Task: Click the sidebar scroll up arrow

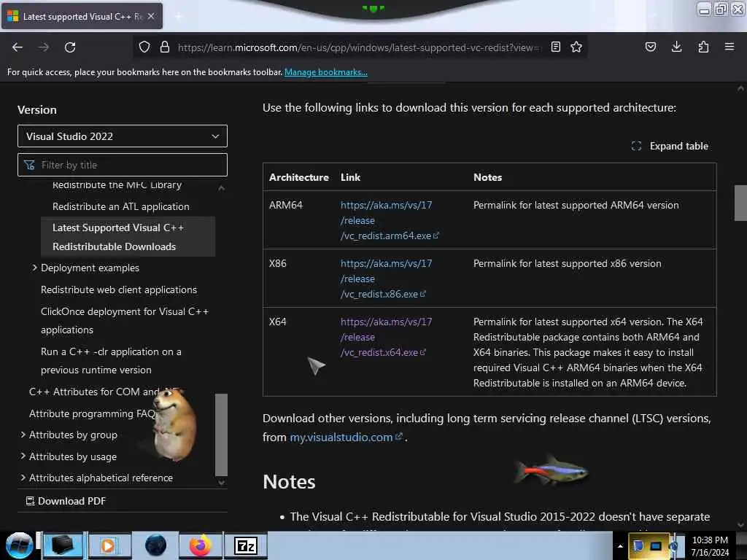Action: [x=221, y=188]
